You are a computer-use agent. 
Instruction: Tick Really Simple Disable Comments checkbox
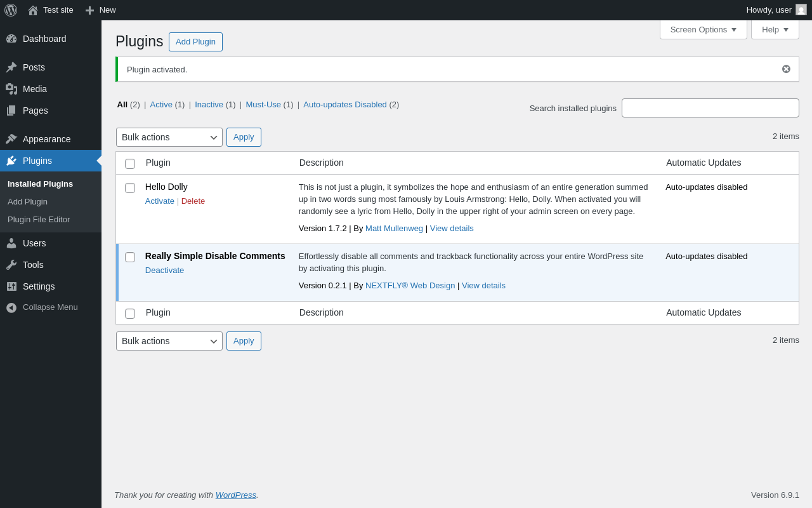[x=130, y=257]
